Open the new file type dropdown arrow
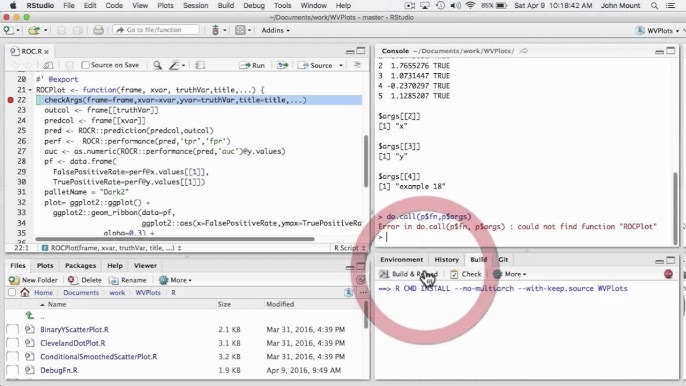Screen dimensions: 686x386 click(x=18, y=30)
